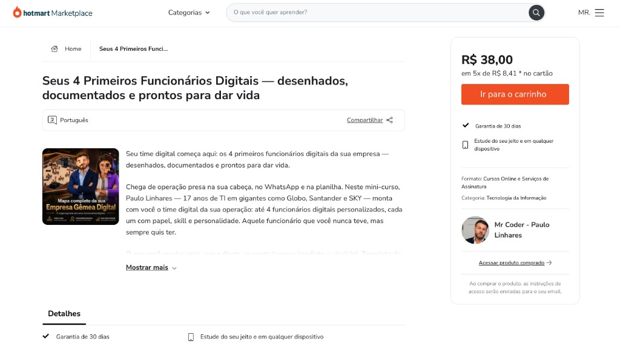Click the sidebar mobile device icon
620x364 pixels.
[466, 145]
